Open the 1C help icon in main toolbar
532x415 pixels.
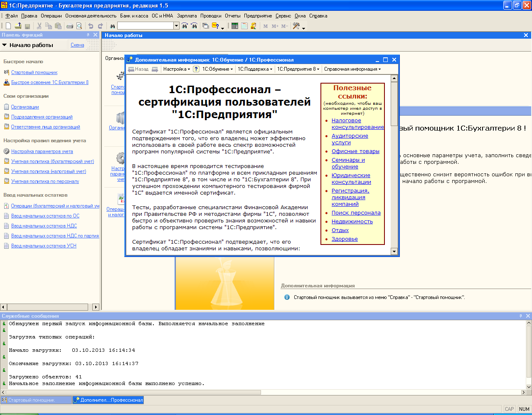tap(215, 26)
